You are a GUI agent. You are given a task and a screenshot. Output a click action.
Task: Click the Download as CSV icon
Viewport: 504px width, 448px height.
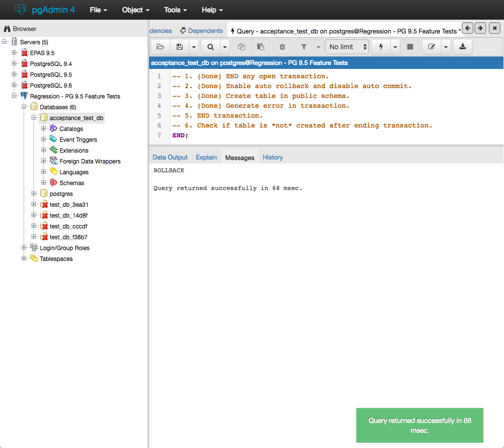[x=462, y=47]
